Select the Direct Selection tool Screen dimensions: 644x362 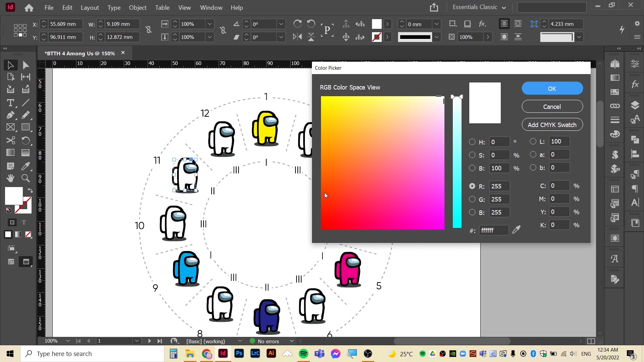pyautogui.click(x=26, y=65)
